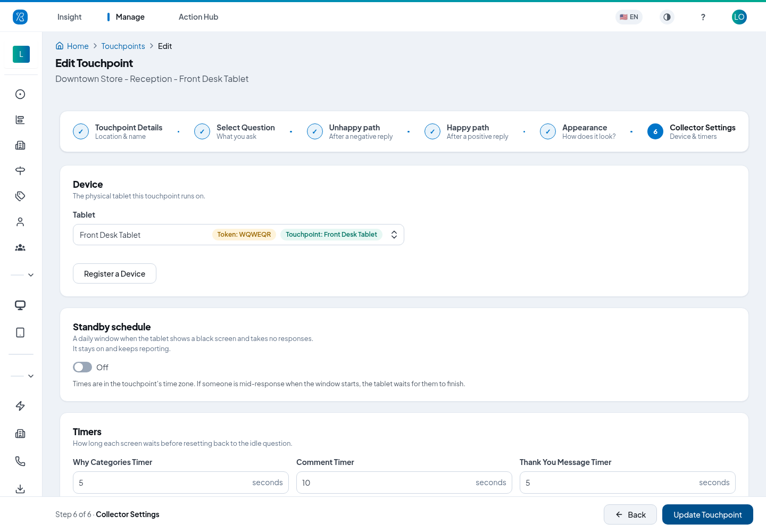Image resolution: width=766 pixels, height=532 pixels.
Task: Click the app logo in top-left corner
Action: (x=20, y=17)
